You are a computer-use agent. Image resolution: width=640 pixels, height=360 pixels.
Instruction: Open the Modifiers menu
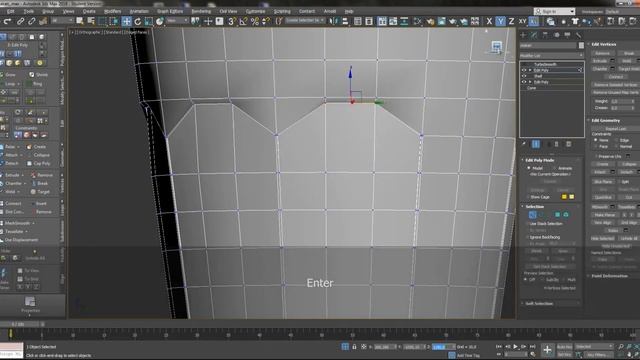pyautogui.click(x=112, y=11)
